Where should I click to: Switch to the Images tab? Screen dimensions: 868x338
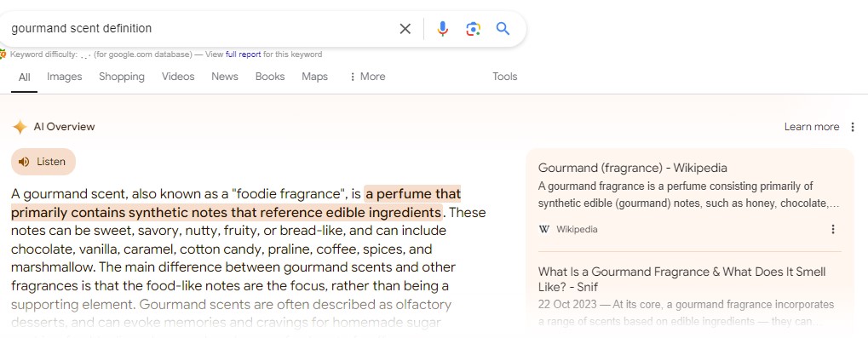pos(64,77)
